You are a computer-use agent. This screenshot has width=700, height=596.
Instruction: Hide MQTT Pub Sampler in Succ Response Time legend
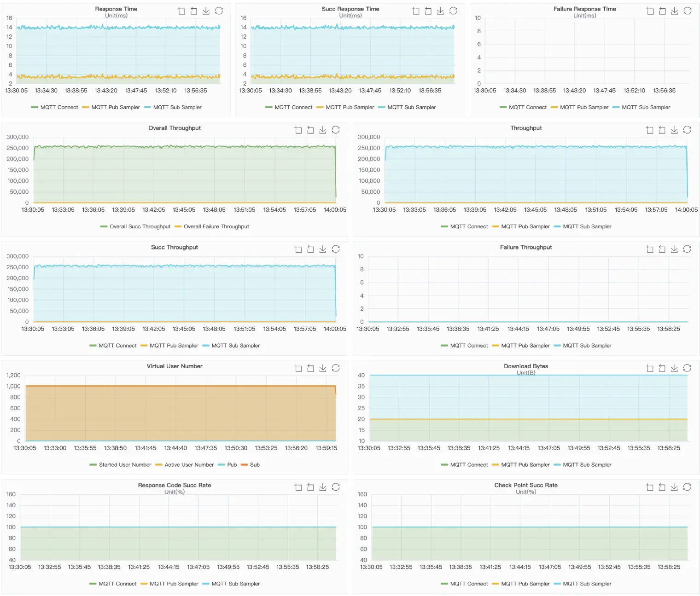pos(345,107)
